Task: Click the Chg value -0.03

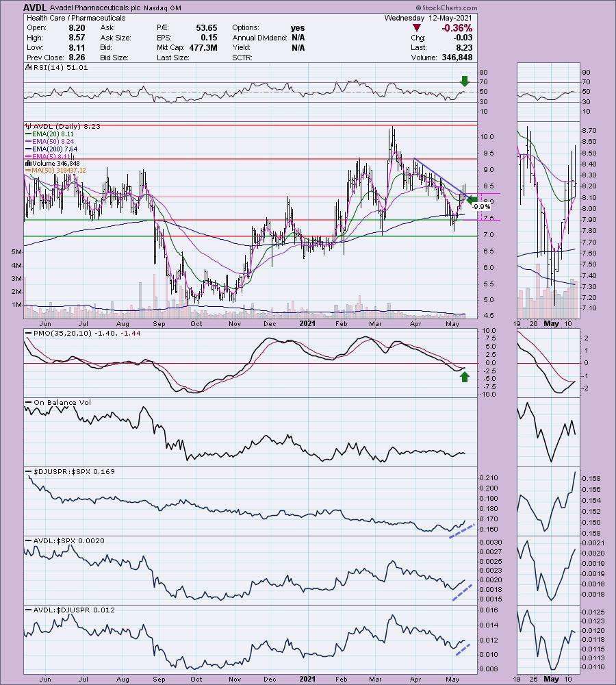Action: point(463,38)
